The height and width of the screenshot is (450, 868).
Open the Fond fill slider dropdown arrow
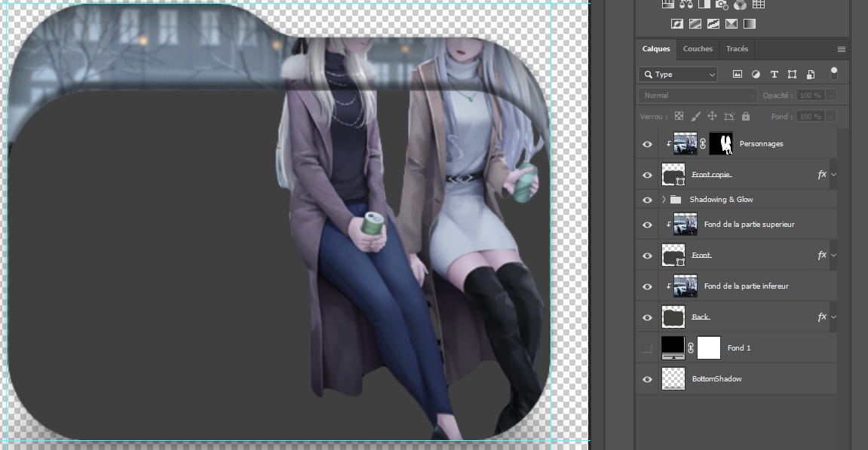[832, 117]
